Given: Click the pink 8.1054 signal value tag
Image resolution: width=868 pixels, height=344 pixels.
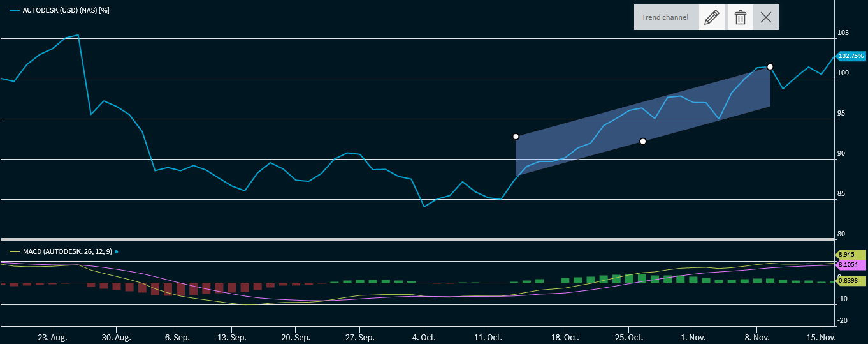Looking at the screenshot, I should pyautogui.click(x=850, y=265).
